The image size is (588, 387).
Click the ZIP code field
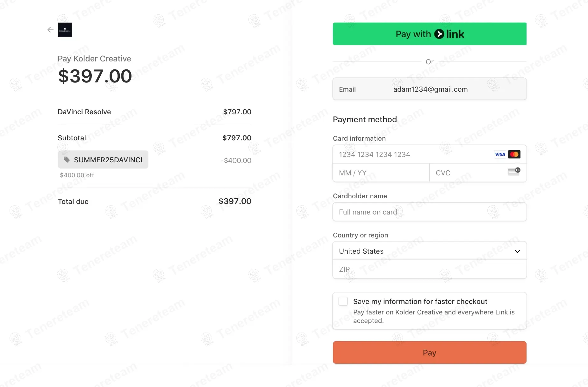point(429,269)
